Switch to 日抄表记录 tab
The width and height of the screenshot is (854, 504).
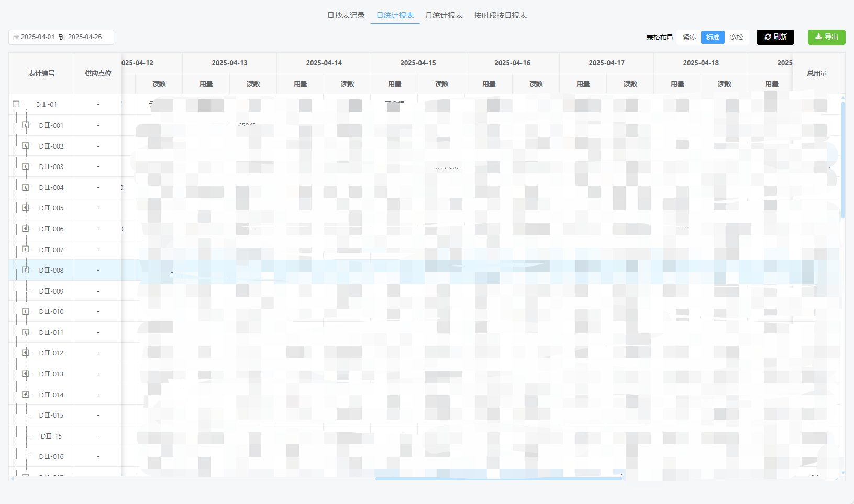point(346,15)
